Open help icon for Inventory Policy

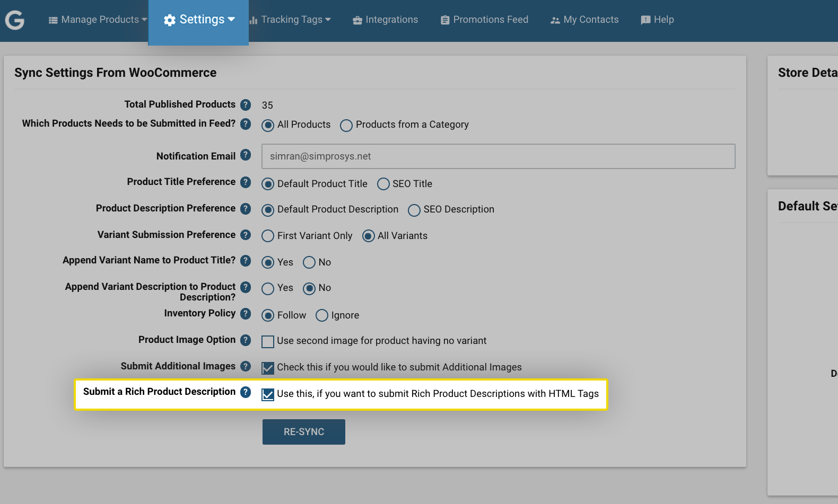tap(246, 313)
